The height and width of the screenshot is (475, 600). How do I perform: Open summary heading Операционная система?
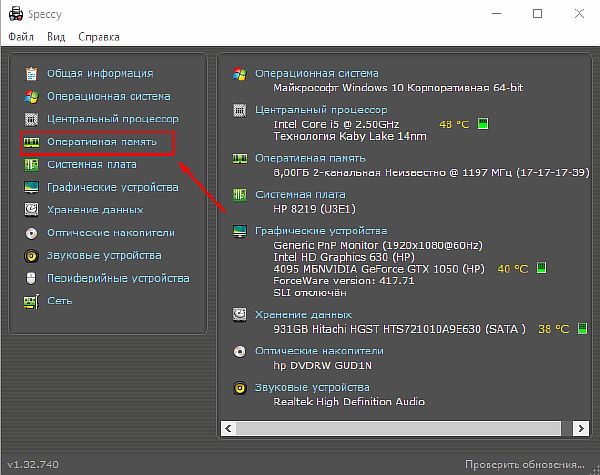[317, 73]
